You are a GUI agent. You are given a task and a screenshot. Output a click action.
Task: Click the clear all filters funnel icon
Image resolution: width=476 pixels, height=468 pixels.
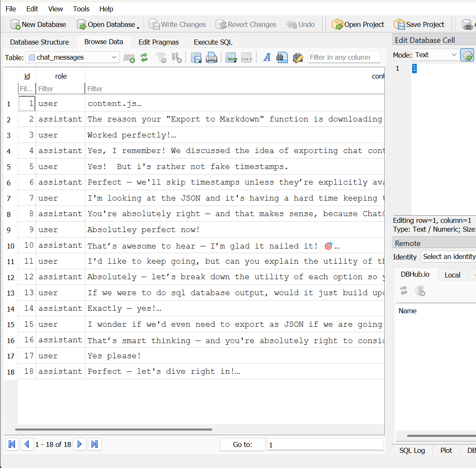(161, 58)
